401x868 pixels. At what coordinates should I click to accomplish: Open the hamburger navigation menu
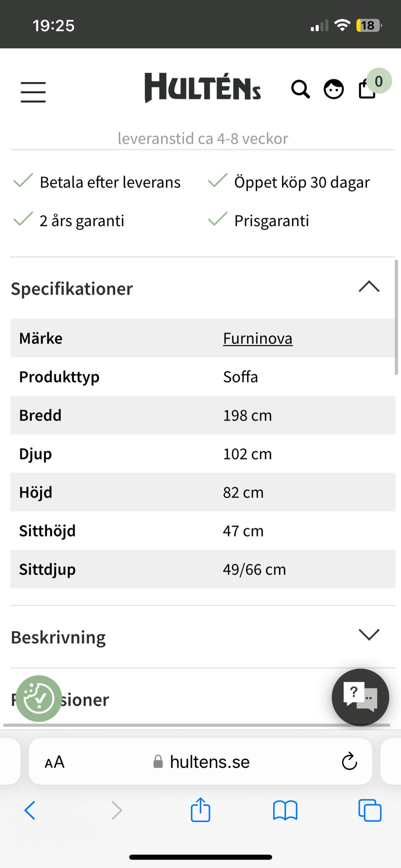(x=33, y=91)
